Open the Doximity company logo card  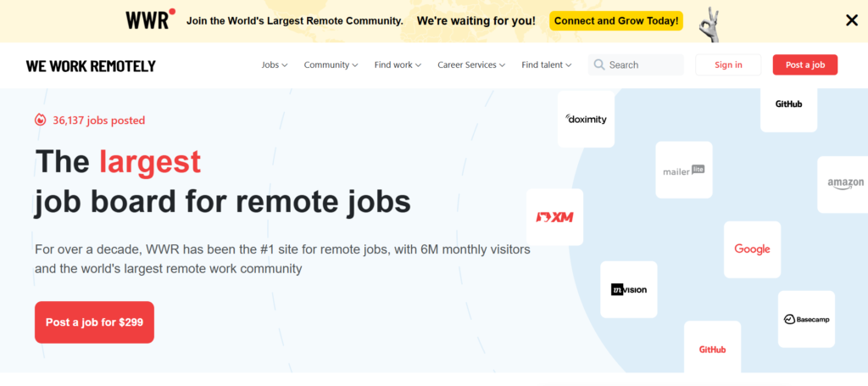click(586, 119)
